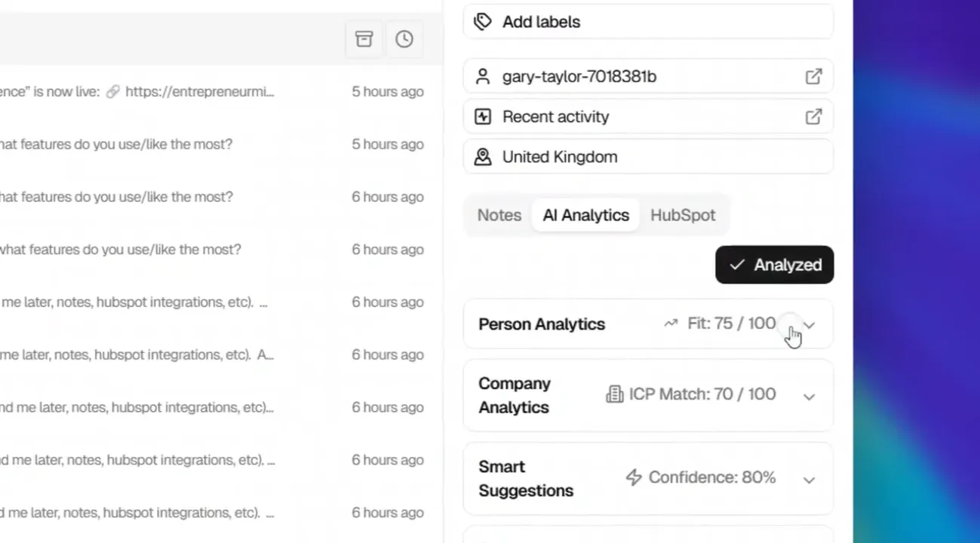Open the first 'what features do you use/like' message

click(212, 144)
